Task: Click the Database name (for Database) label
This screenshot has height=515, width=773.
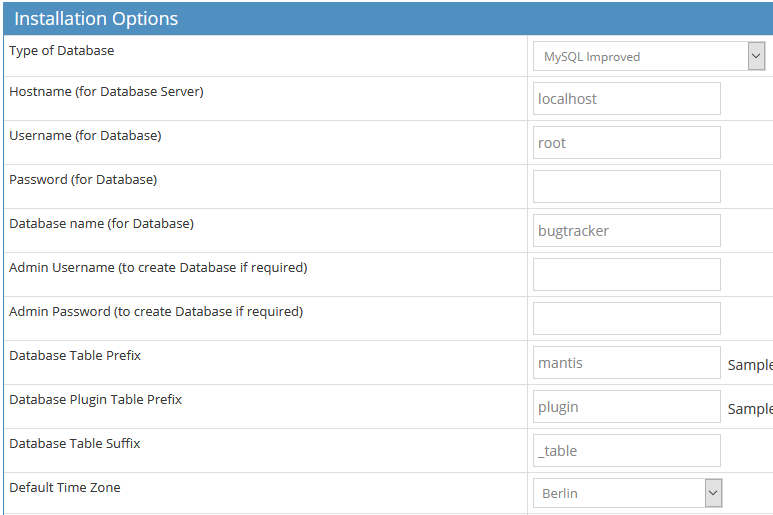Action: (101, 224)
